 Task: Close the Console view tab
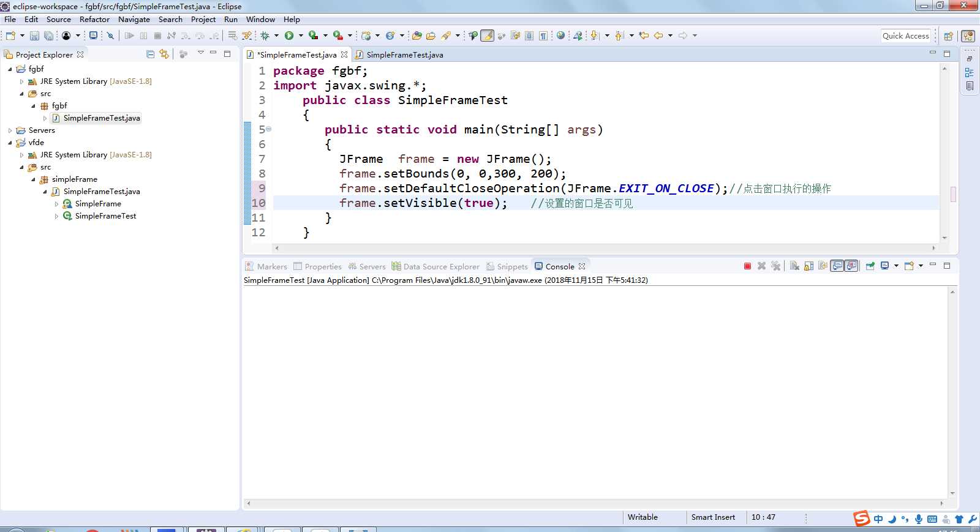click(x=582, y=266)
